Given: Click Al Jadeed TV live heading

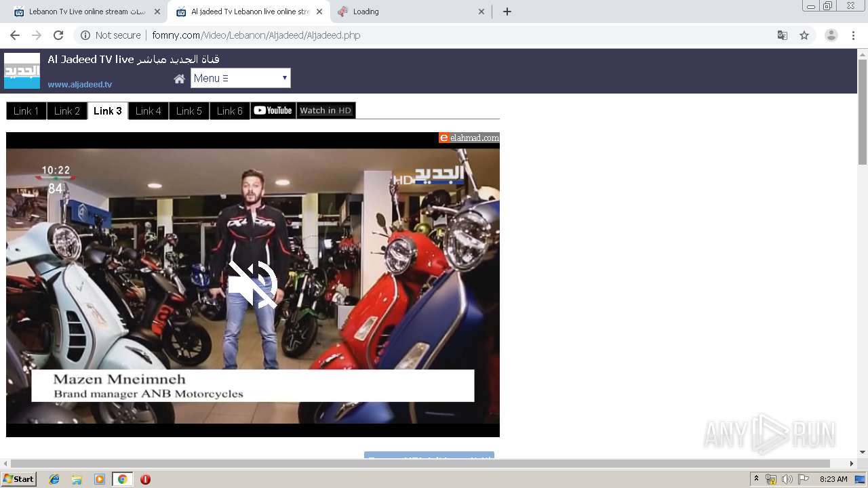Looking at the screenshot, I should 134,59.
